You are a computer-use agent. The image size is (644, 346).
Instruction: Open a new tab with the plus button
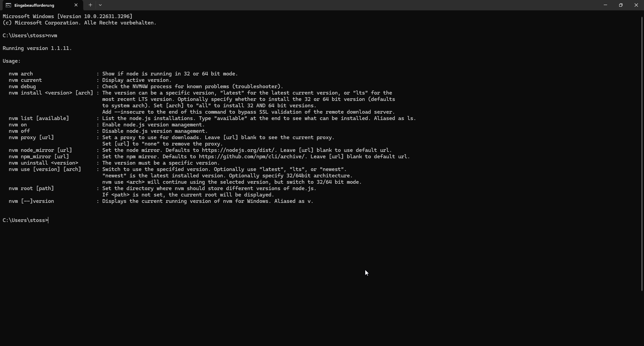(x=90, y=5)
